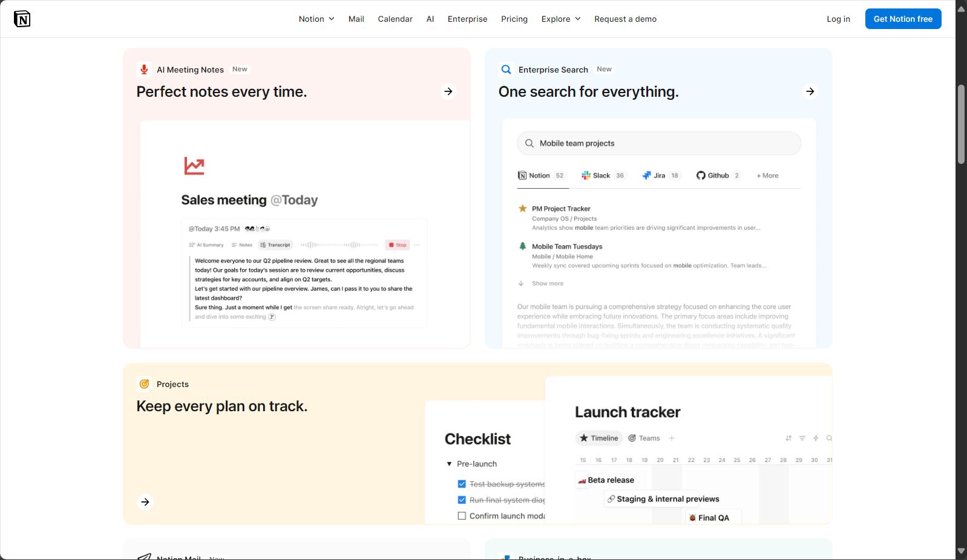This screenshot has width=967, height=560.
Task: Click the audio waveform progress bar
Action: [x=339, y=245]
